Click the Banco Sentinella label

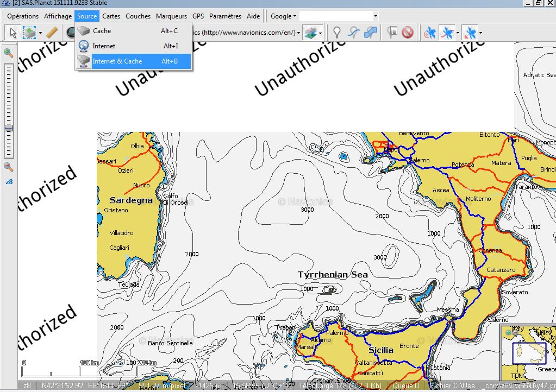tap(170, 343)
